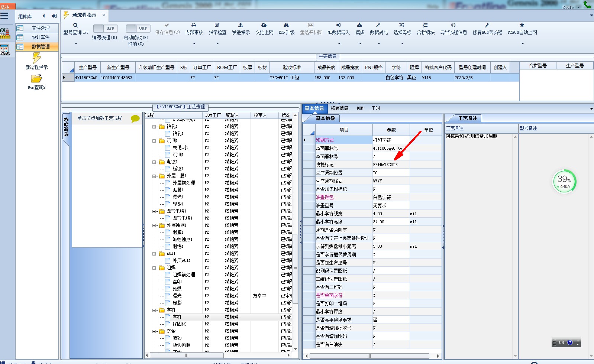This screenshot has width=594, height=364.
Task: Open 内部审核 printer icon
Action: (x=194, y=25)
